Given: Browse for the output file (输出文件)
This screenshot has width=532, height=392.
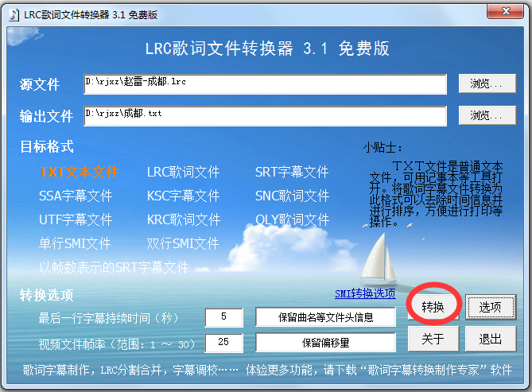Looking at the screenshot, I should pyautogui.click(x=487, y=115).
